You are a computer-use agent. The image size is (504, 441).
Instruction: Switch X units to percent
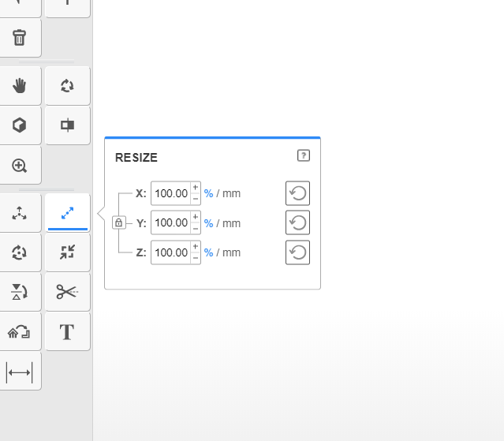(208, 193)
